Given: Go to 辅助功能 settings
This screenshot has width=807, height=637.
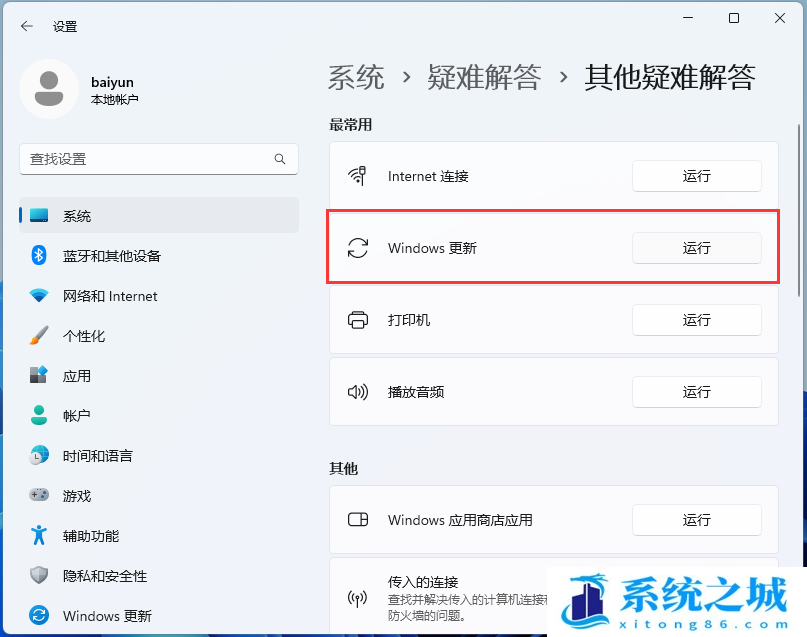Looking at the screenshot, I should tap(159, 535).
